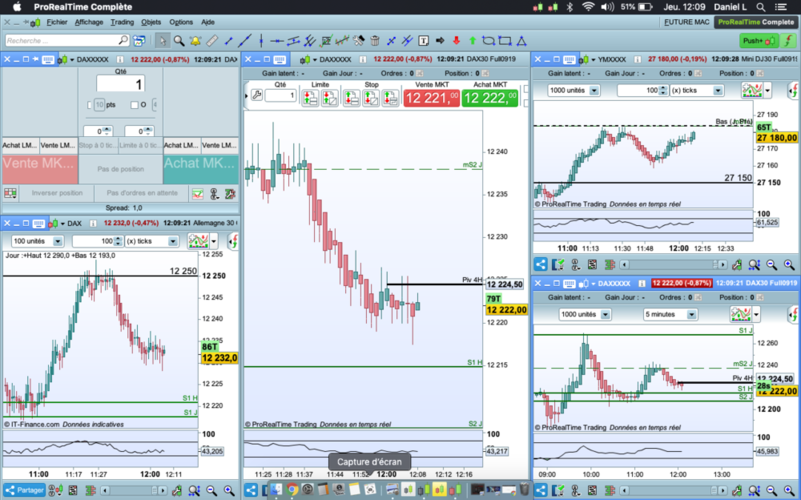
Task: Expand chart style dropdown arrow in YMXXXX chart
Action: (767, 91)
